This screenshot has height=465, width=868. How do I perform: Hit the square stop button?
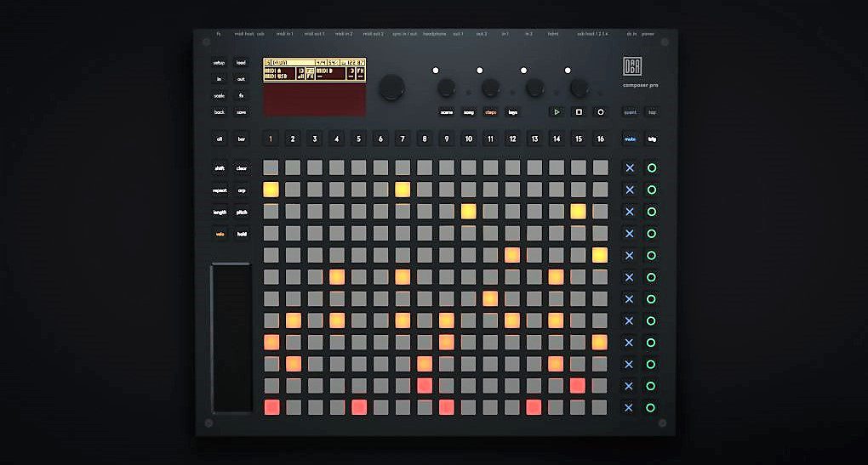point(579,112)
